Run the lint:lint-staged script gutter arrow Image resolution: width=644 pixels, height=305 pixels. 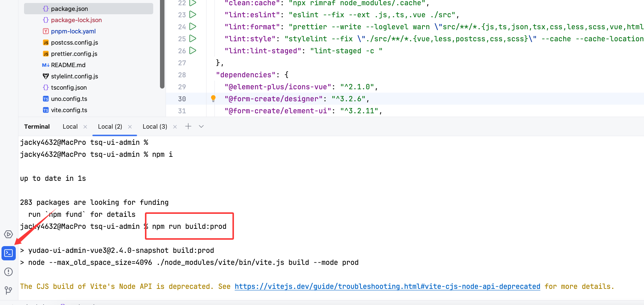point(193,51)
